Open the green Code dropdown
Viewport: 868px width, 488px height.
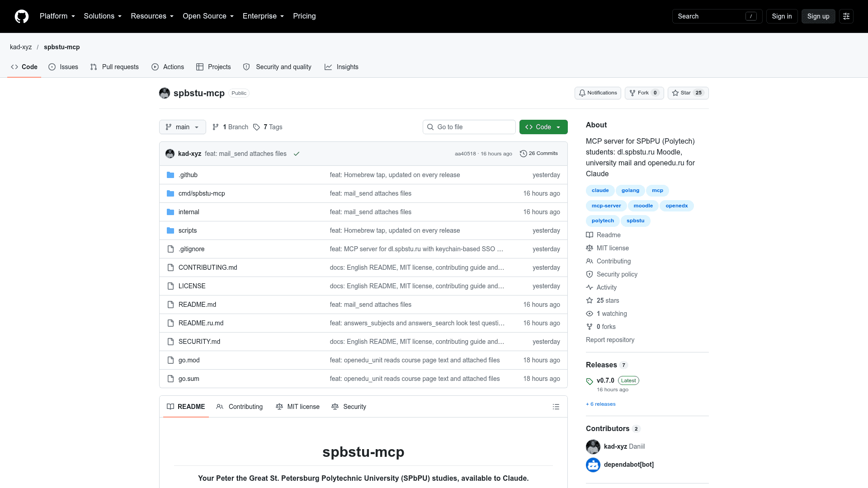coord(543,127)
